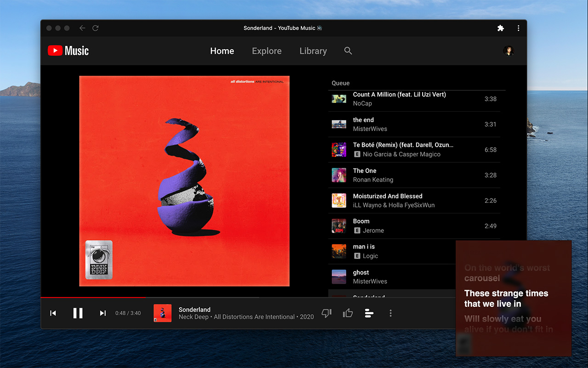Select 'The One' by Ronan Keating thumbnail
588x368 pixels.
[x=339, y=175]
